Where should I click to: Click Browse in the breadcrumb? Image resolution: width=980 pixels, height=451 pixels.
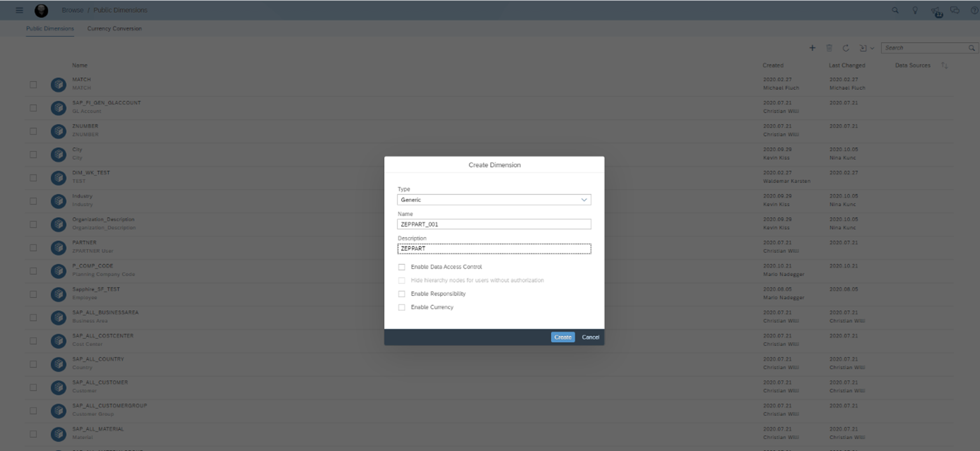tap(72, 10)
